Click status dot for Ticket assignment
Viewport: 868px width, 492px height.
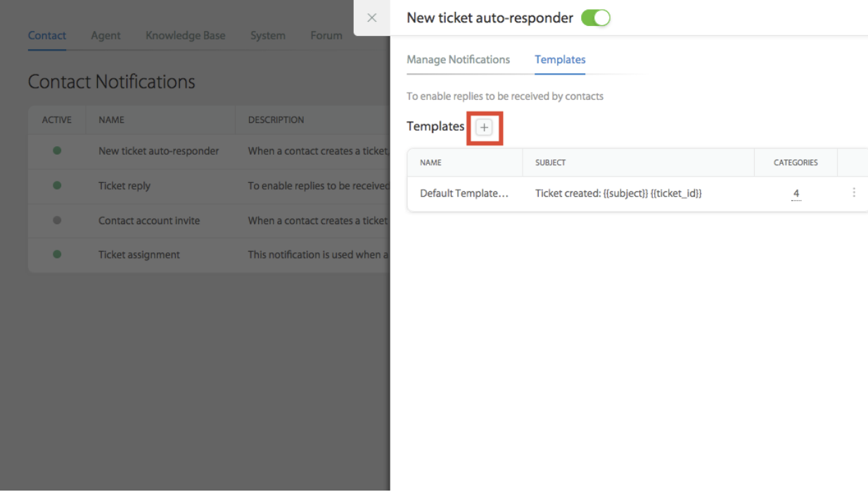[x=57, y=254]
